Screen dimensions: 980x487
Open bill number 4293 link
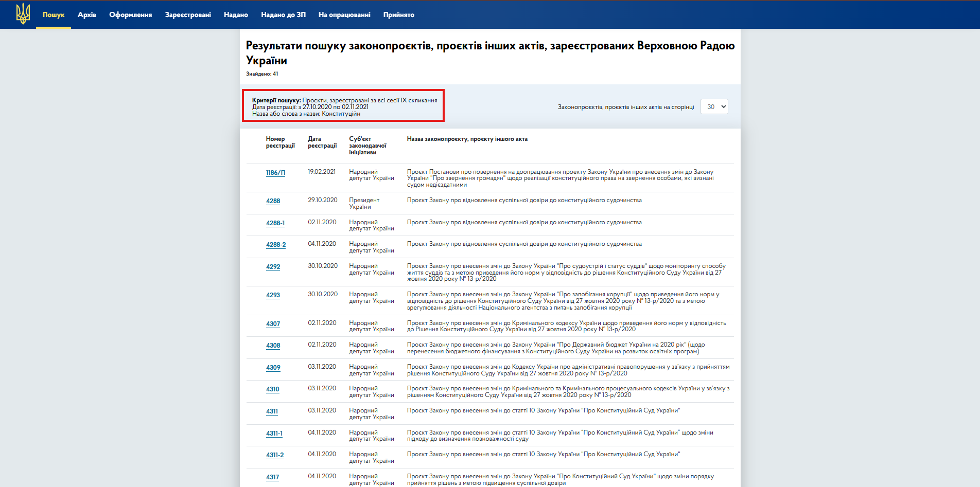(273, 295)
